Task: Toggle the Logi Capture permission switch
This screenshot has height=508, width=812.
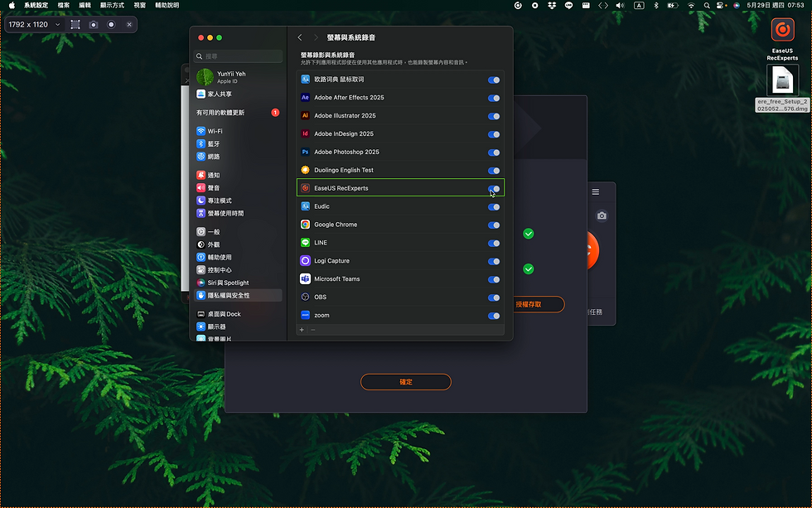Action: click(x=494, y=261)
